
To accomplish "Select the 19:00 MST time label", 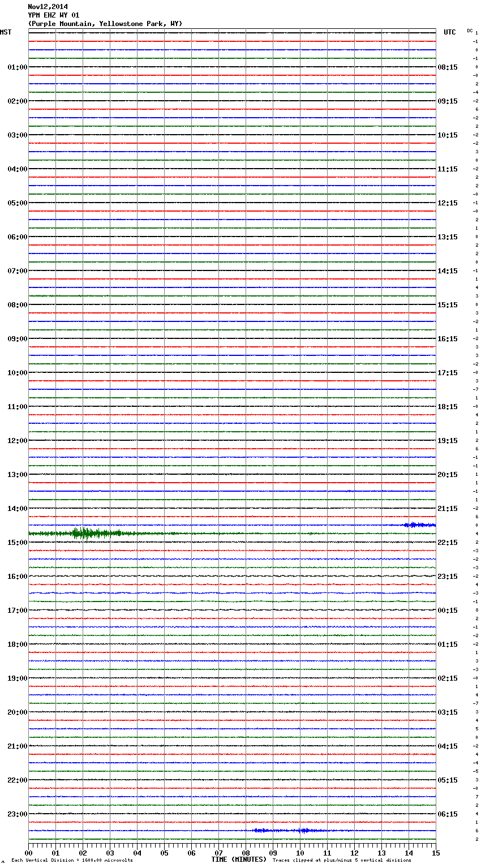I will click(18, 678).
